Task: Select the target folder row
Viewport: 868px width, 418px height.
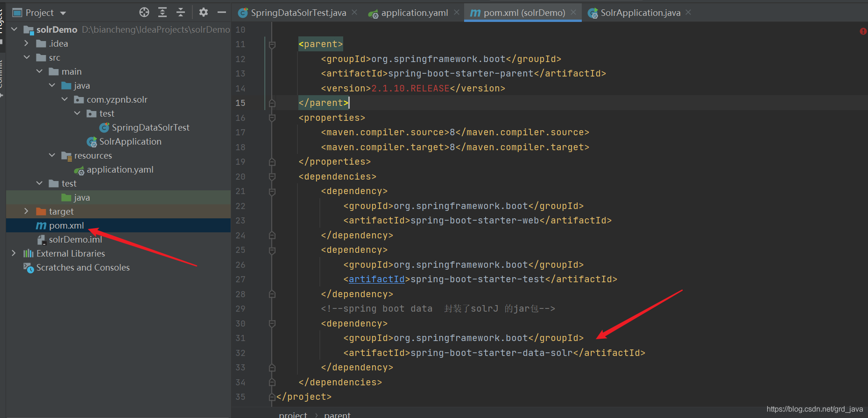Action: tap(119, 211)
